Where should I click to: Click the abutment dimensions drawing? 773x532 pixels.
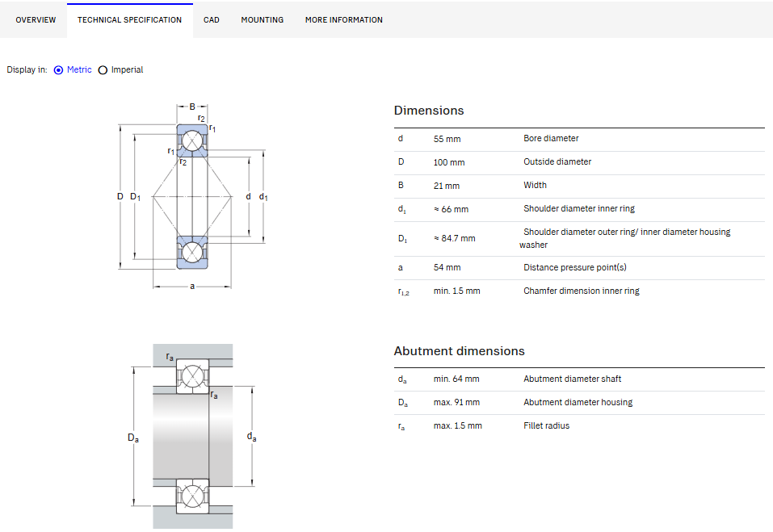(193, 436)
